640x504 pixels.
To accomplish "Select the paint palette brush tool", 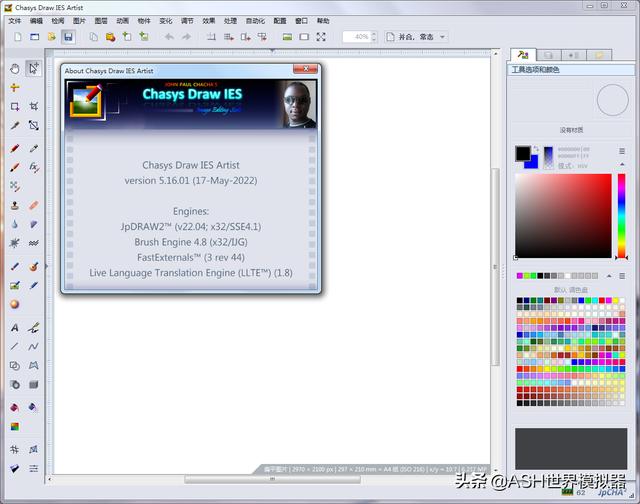I will [x=34, y=266].
